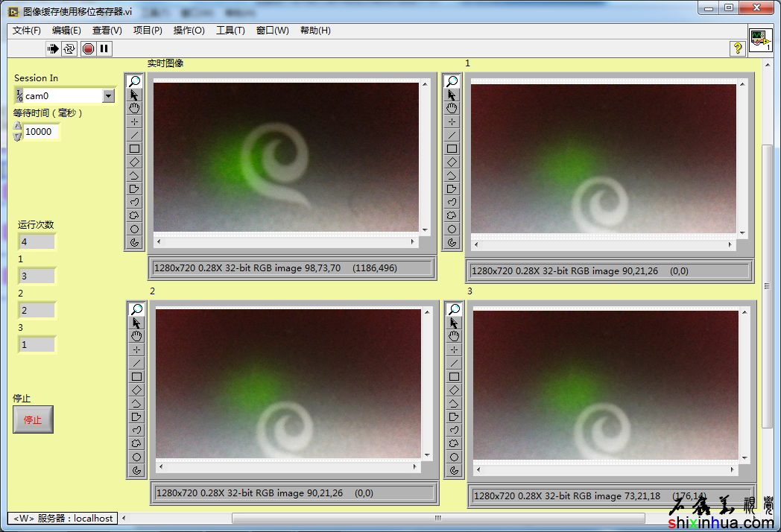This screenshot has height=532, width=781.
Task: Increment the 等待时间 wait time value
Action: click(18, 127)
